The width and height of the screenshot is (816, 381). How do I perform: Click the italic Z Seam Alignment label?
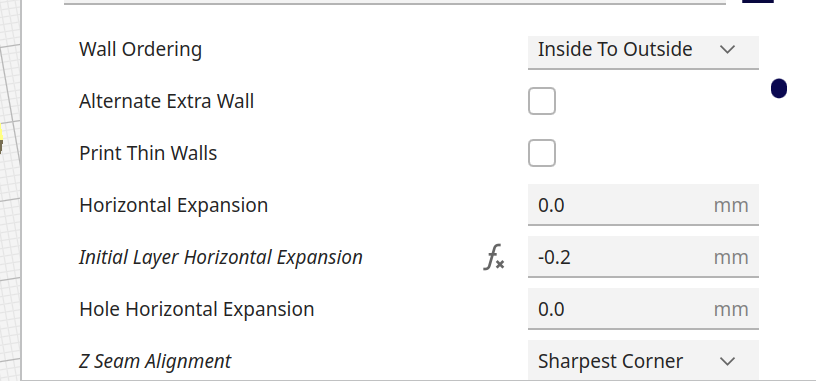click(155, 361)
